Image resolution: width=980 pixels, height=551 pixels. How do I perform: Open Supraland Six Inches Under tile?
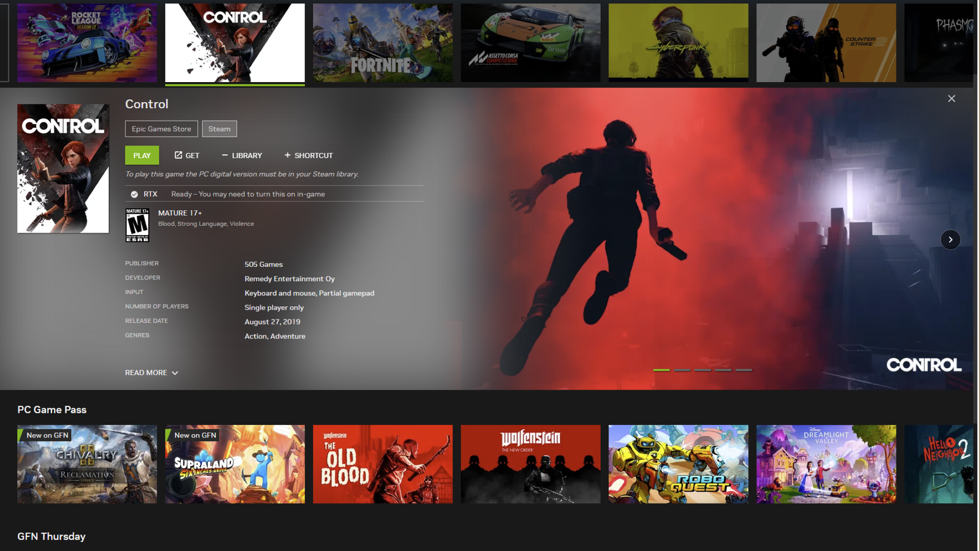[235, 464]
